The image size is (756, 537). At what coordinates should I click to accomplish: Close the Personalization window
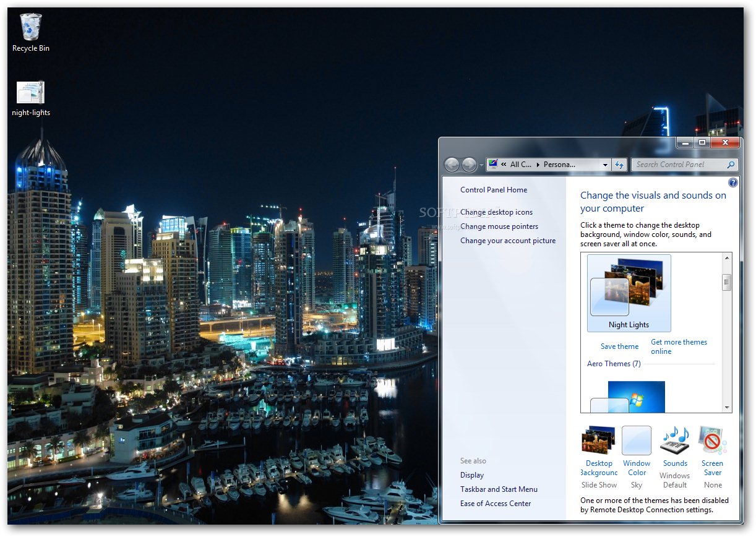[725, 143]
